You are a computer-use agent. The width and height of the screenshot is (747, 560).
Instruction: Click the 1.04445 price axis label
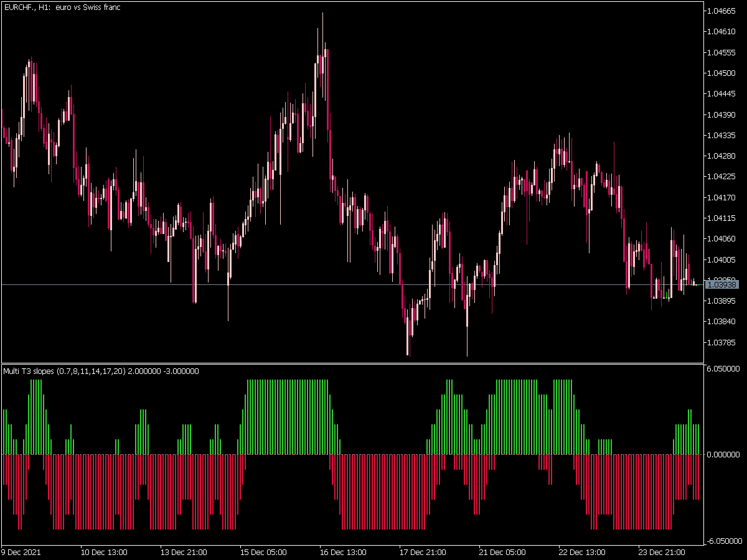722,94
